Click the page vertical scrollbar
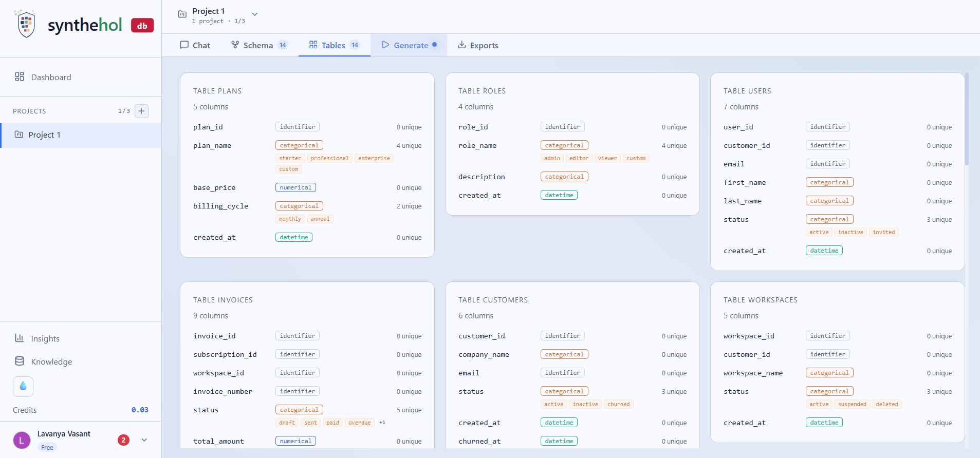 (967, 119)
